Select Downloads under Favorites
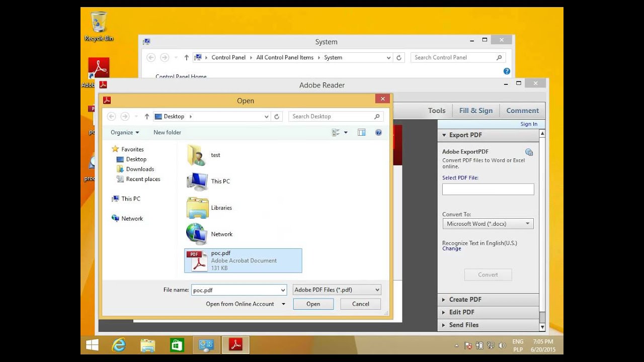Screen dimensions: 644x362 coord(140,169)
